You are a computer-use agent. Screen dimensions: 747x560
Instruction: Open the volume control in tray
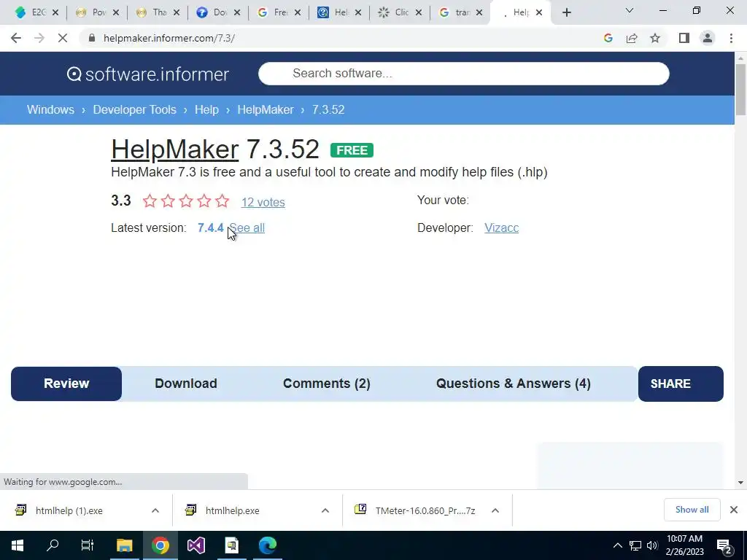[652, 545]
